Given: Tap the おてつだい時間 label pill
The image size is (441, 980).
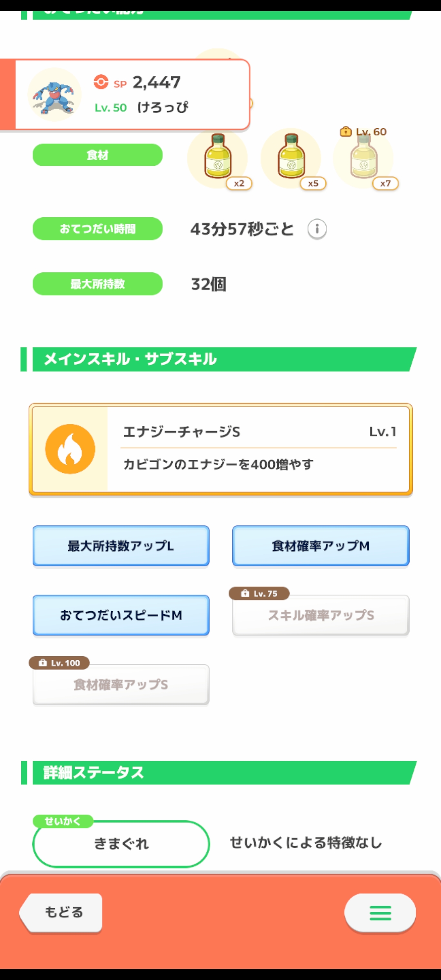Looking at the screenshot, I should tap(98, 229).
